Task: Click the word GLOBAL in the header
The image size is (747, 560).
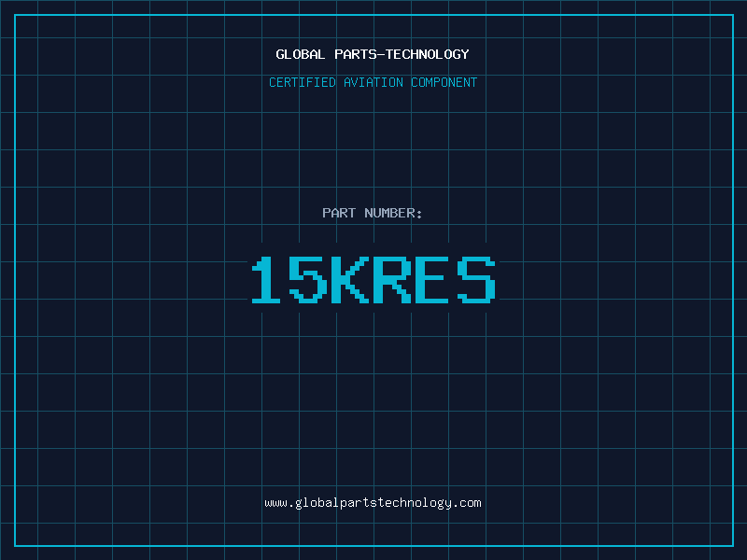Action: click(x=301, y=54)
